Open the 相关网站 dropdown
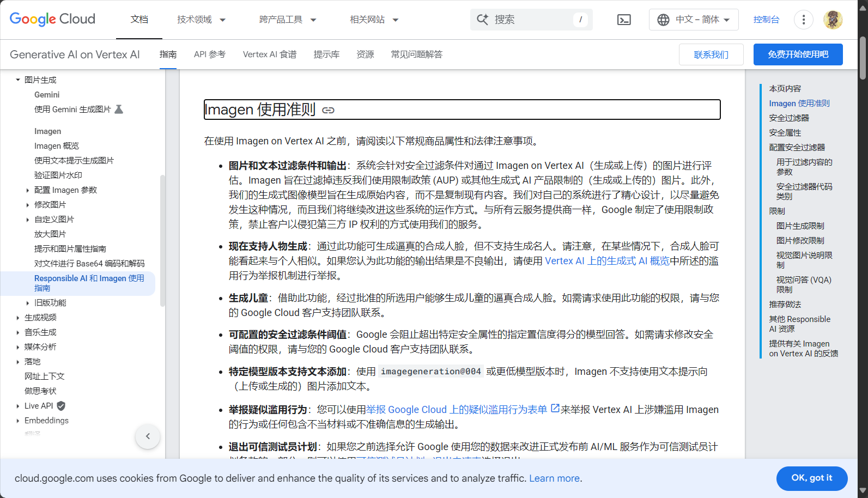 [x=374, y=20]
